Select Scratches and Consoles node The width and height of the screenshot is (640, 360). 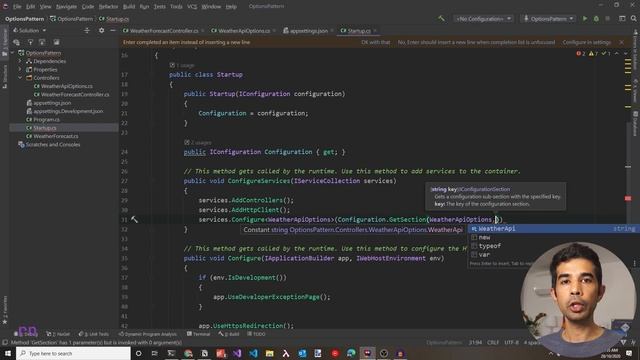coord(53,144)
